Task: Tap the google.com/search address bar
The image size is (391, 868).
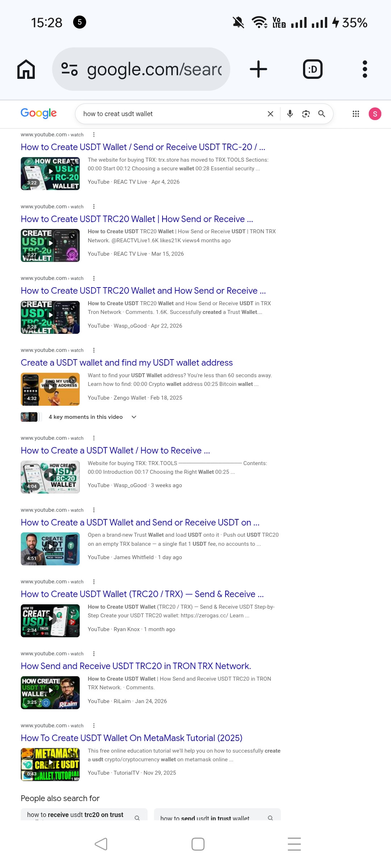Action: click(141, 69)
